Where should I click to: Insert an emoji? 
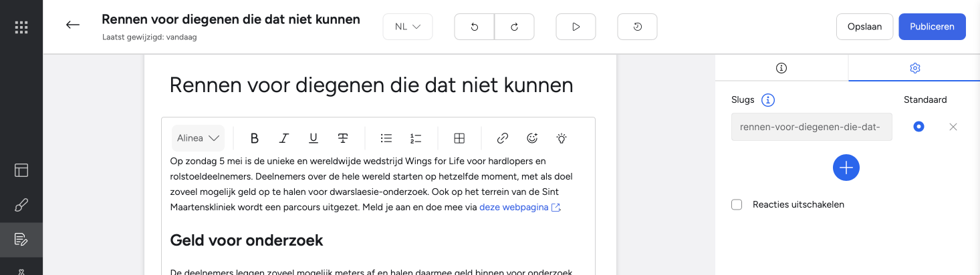pos(532,138)
